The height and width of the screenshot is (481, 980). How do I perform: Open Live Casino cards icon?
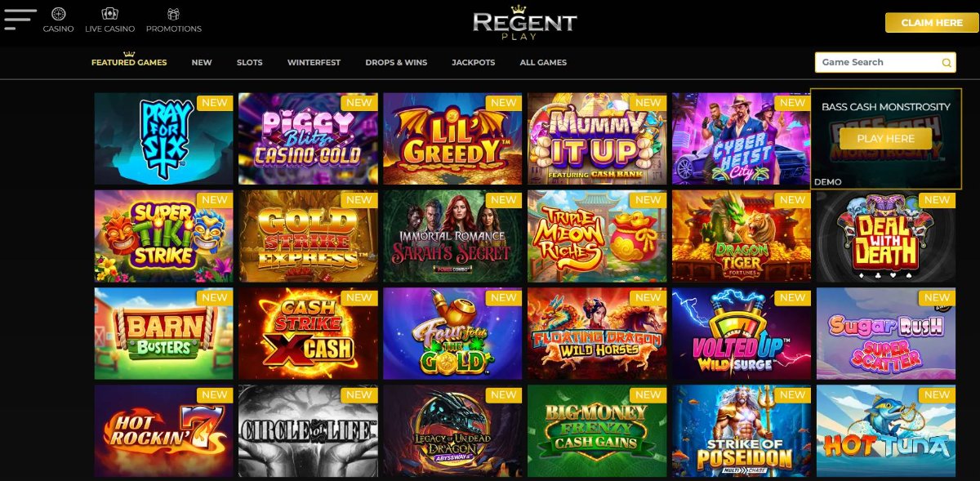(x=109, y=14)
